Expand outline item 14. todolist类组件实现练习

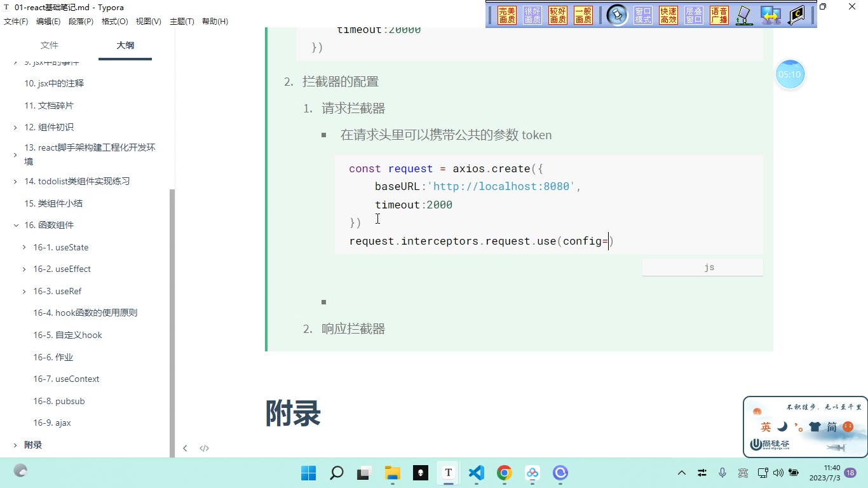coord(15,182)
